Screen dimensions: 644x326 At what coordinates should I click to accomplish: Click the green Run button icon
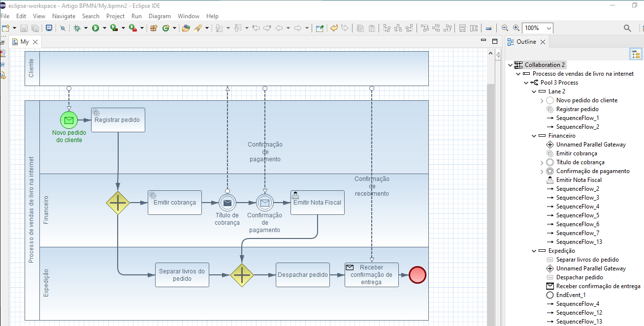tap(96, 28)
